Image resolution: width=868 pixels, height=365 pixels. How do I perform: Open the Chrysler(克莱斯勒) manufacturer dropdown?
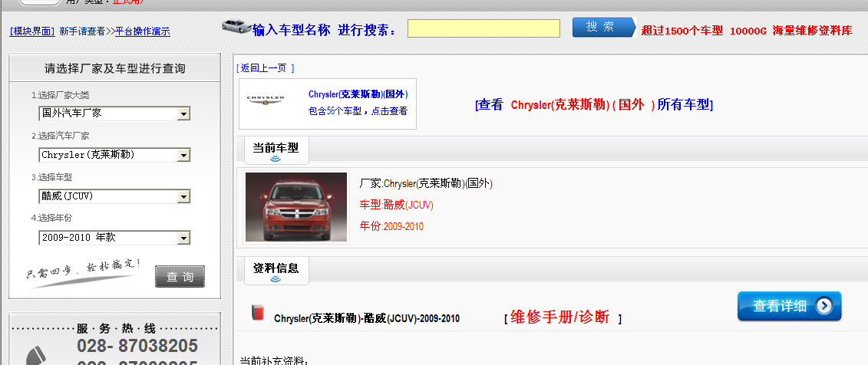point(114,155)
